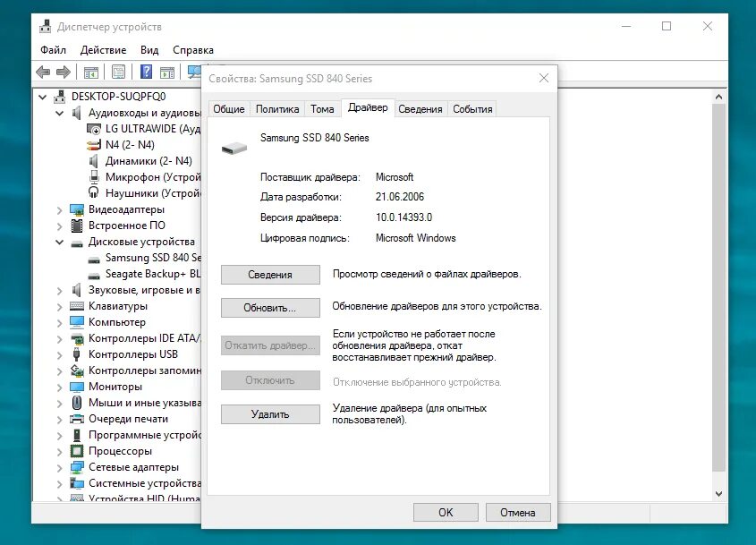Open the Вид menu
The width and height of the screenshot is (756, 545).
149,50
